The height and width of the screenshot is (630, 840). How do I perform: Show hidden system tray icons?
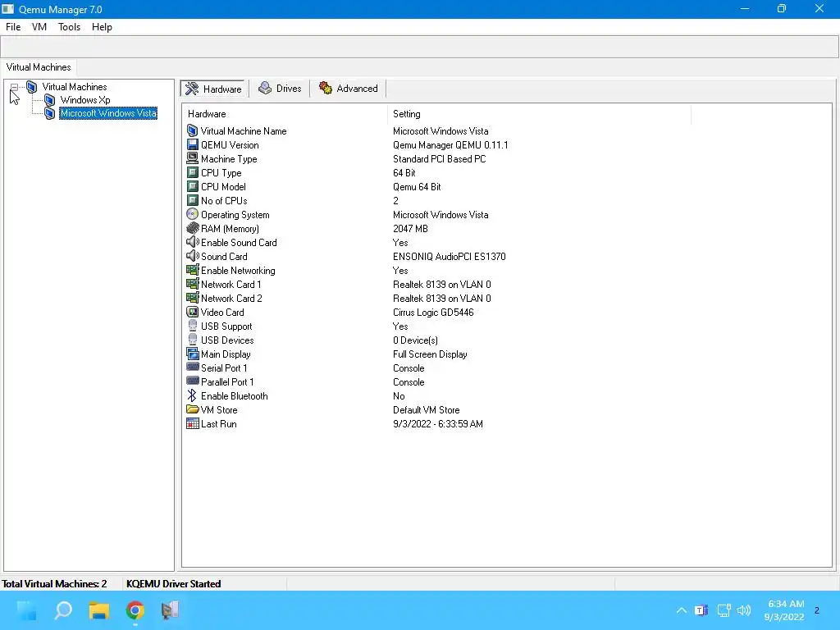point(682,610)
